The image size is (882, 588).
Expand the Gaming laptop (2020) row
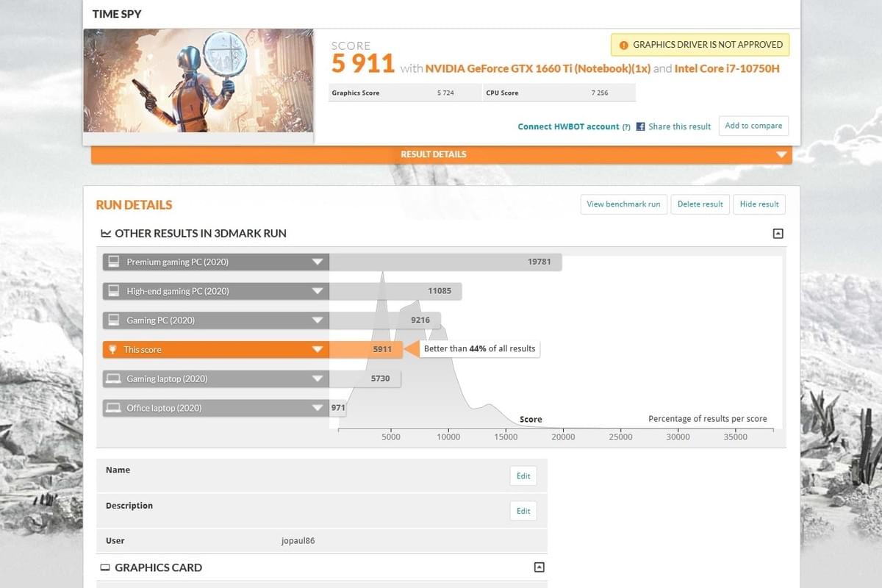coord(318,379)
